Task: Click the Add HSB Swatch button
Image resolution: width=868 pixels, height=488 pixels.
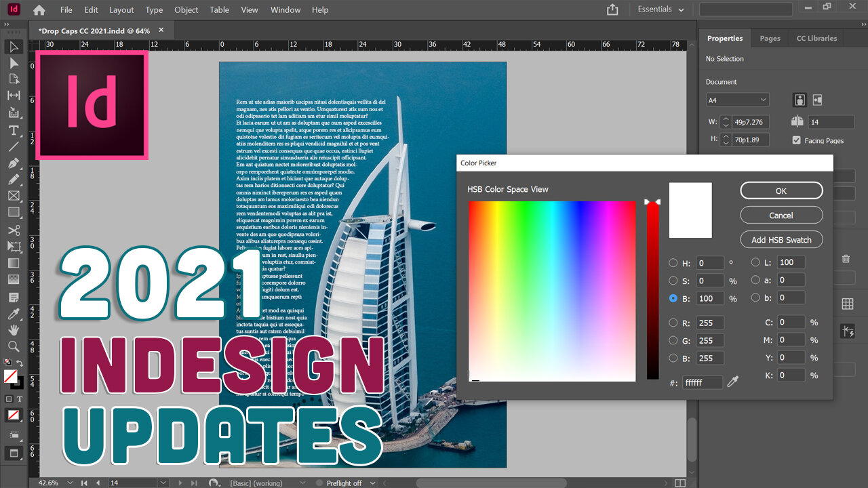Action: (x=781, y=239)
